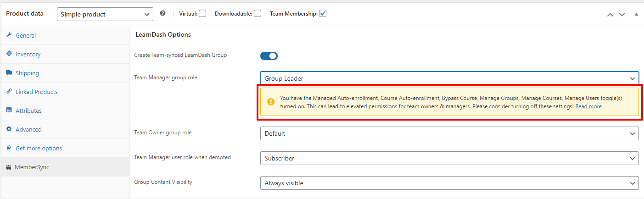Image resolution: width=644 pixels, height=199 pixels.
Task: Toggle off Create Team-synced LearnDash Group
Action: (269, 56)
